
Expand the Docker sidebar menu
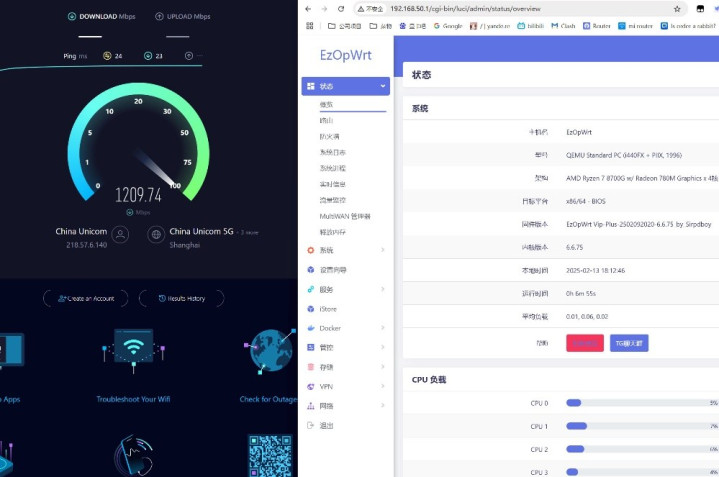pos(382,328)
